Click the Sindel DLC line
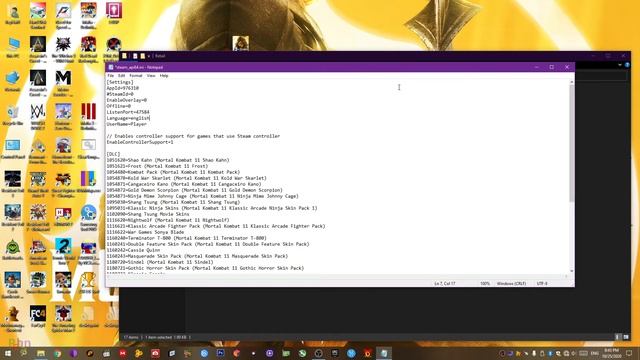This screenshot has height=360, width=640. click(160, 262)
